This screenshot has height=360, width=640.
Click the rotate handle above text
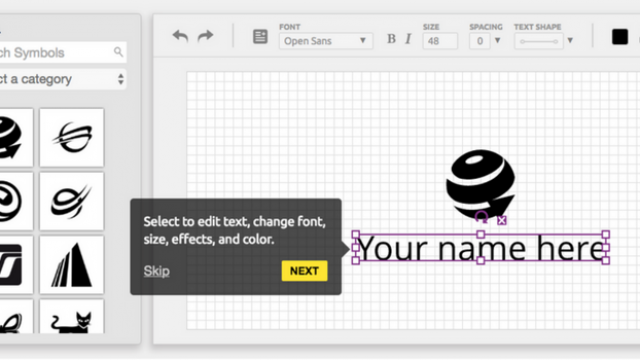tap(482, 217)
